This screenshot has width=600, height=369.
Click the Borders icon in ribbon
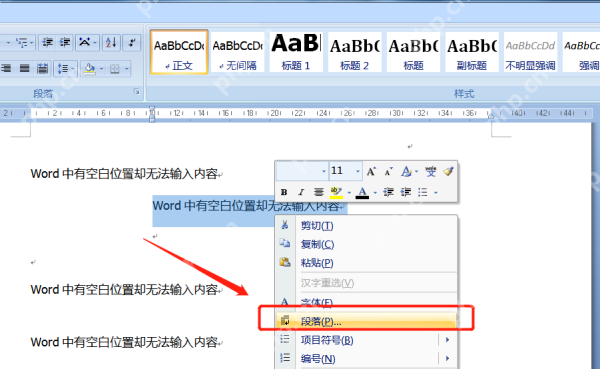(114, 69)
